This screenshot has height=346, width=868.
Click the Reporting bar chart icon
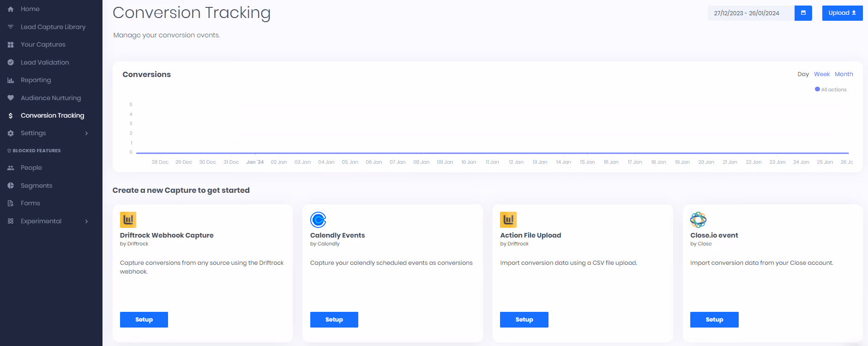point(11,80)
